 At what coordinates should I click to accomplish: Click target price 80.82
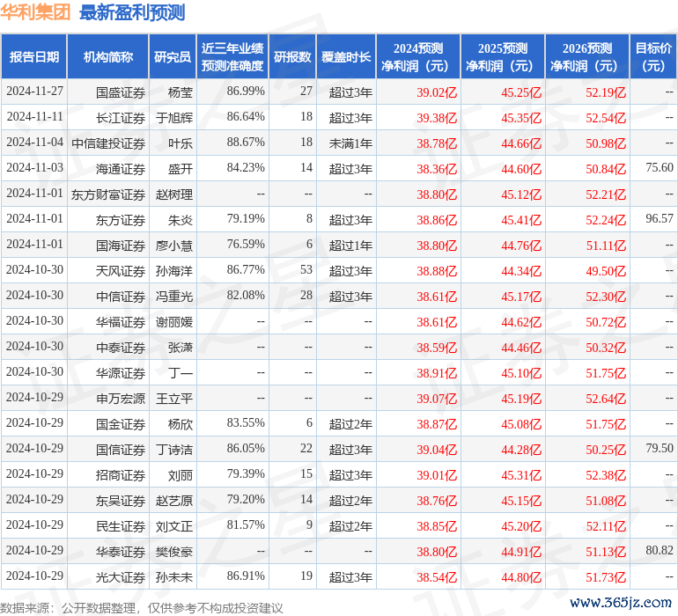coord(660,550)
